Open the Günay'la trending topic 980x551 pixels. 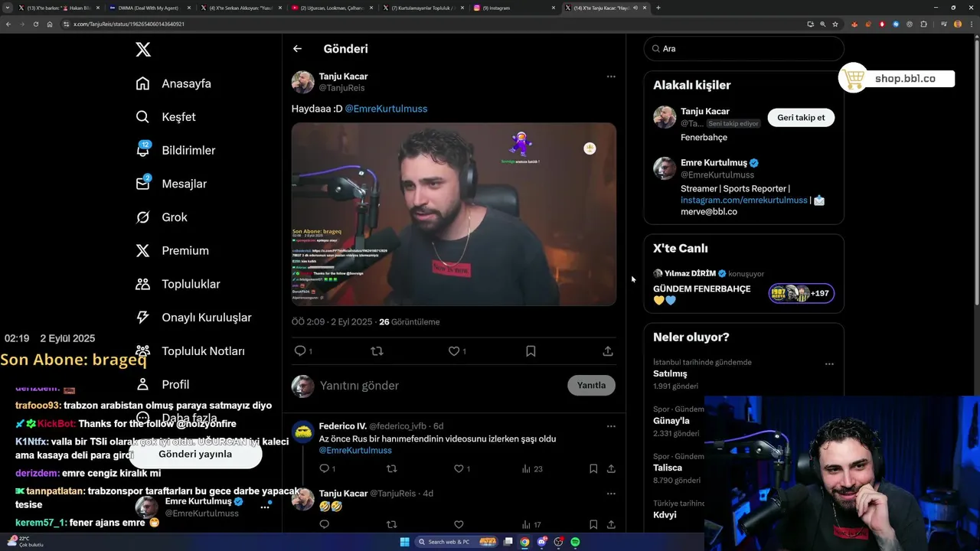coord(671,421)
